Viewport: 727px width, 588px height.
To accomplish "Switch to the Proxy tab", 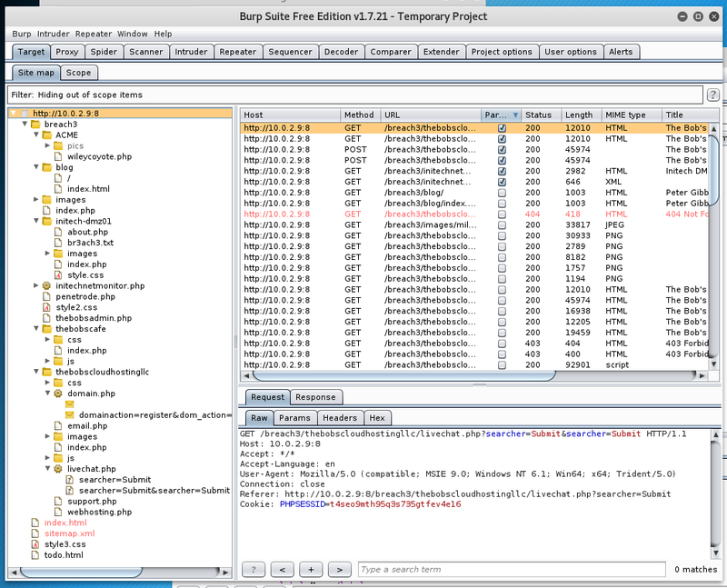I will [x=68, y=52].
